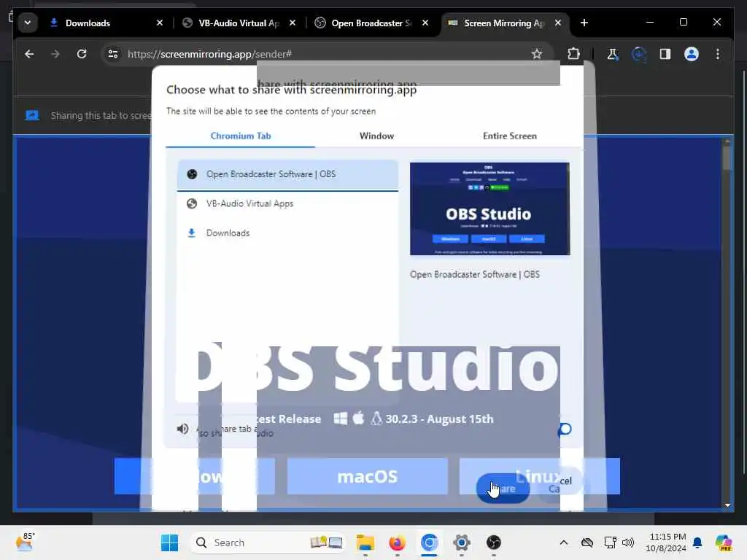
Task: Open the profile avatar menu
Action: pos(692,54)
